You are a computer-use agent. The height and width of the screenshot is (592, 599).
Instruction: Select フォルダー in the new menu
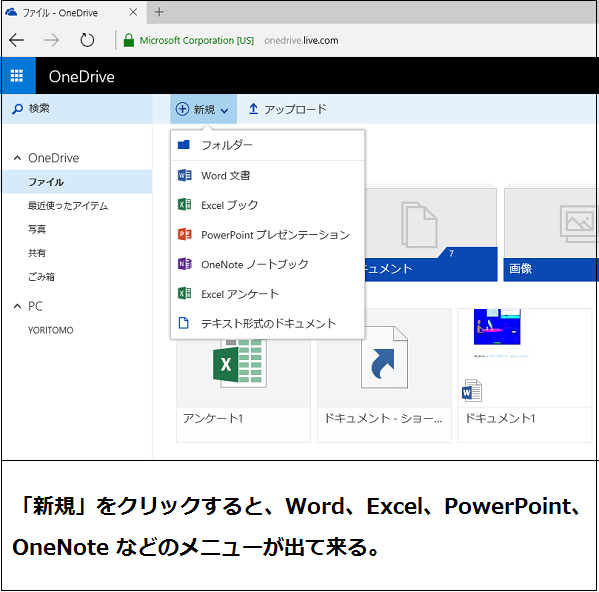(x=267, y=145)
